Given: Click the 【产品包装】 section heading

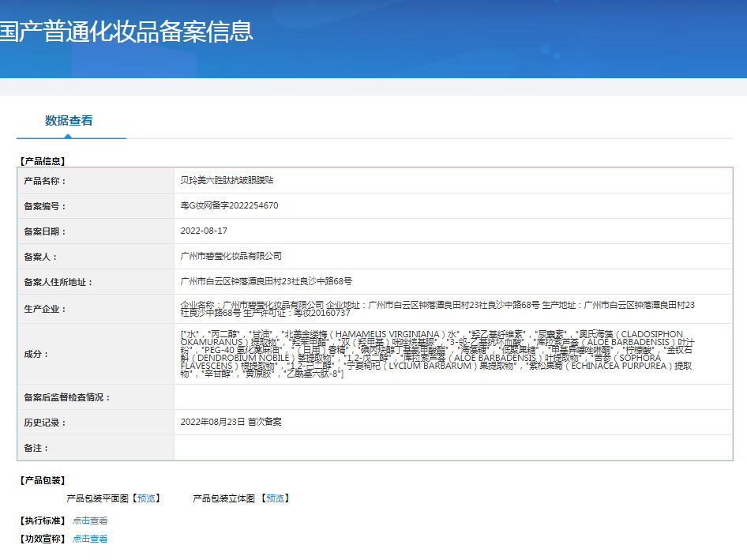Looking at the screenshot, I should tap(43, 480).
